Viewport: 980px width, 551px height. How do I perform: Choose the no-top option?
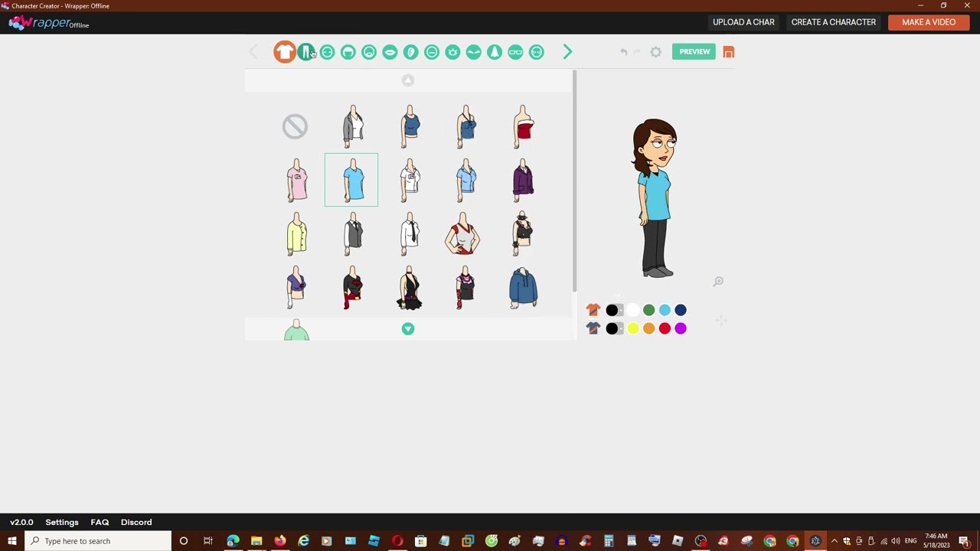(x=295, y=126)
